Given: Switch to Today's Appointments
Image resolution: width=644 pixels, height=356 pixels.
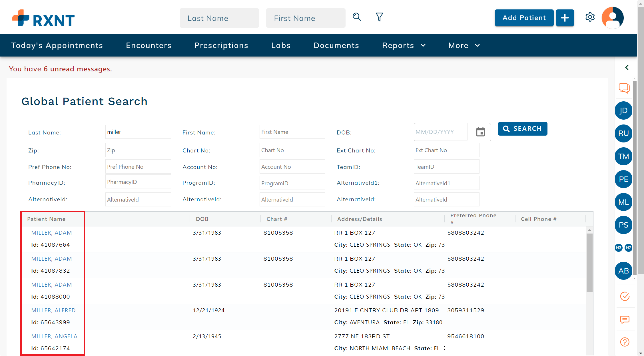Looking at the screenshot, I should [x=57, y=45].
